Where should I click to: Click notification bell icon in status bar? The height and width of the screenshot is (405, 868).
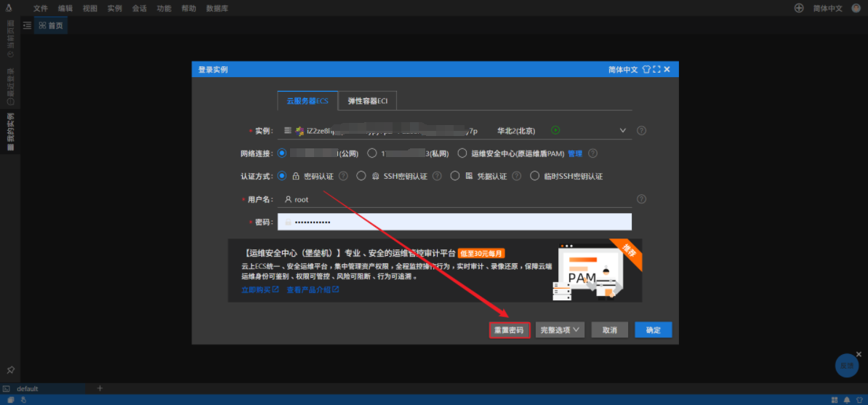pos(846,400)
